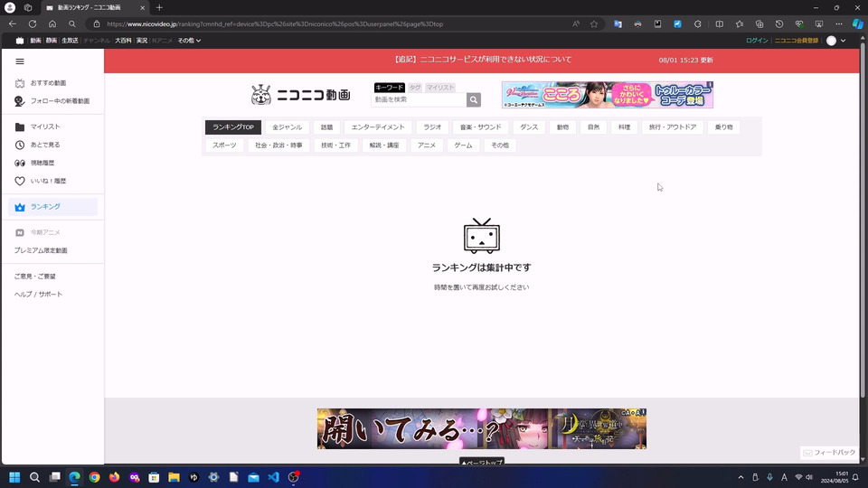Select the タグ search mode
868x488 pixels.
click(x=415, y=88)
